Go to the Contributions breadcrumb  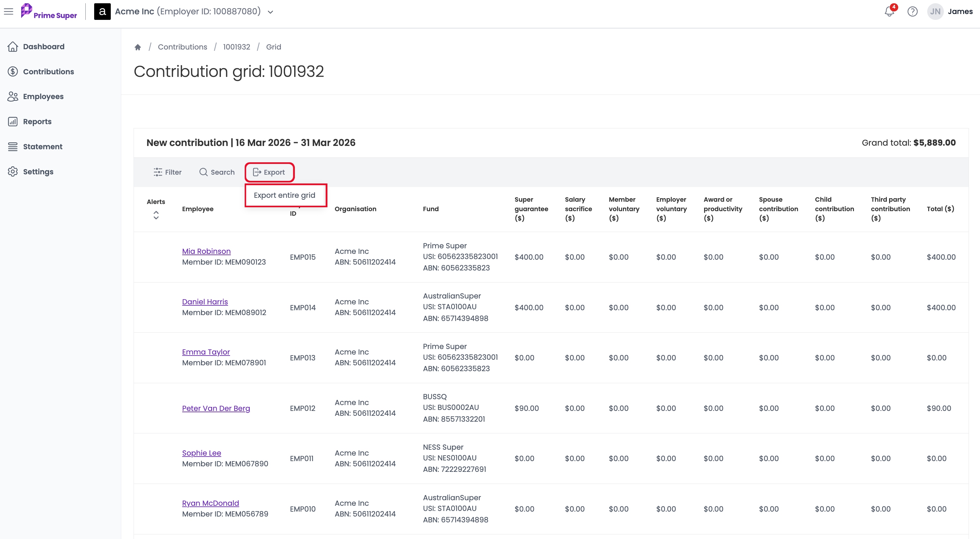182,47
